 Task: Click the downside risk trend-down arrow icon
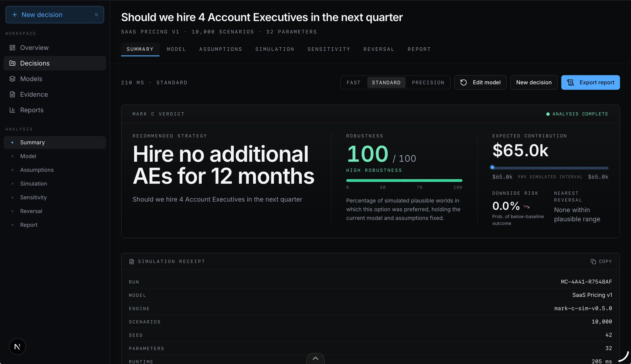(526, 206)
